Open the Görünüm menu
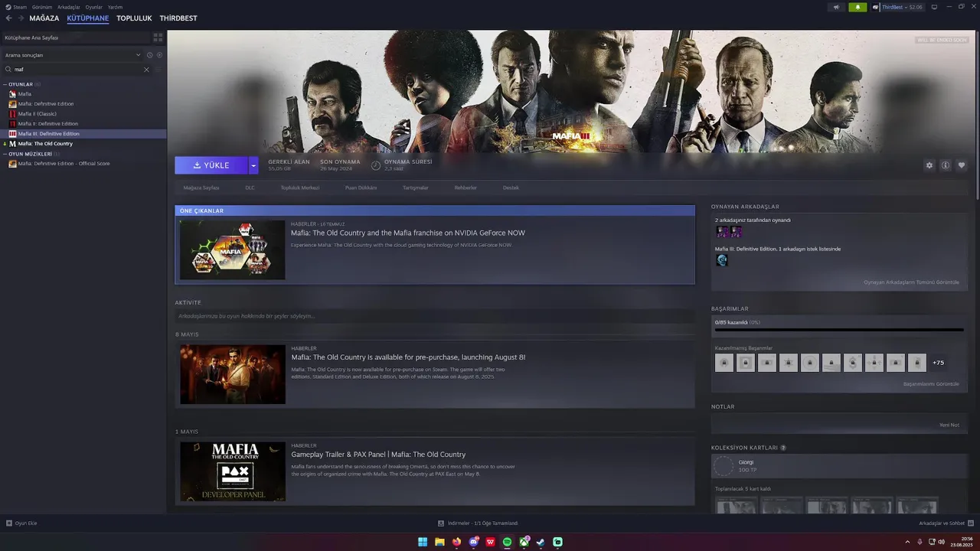980x551 pixels. click(x=42, y=7)
